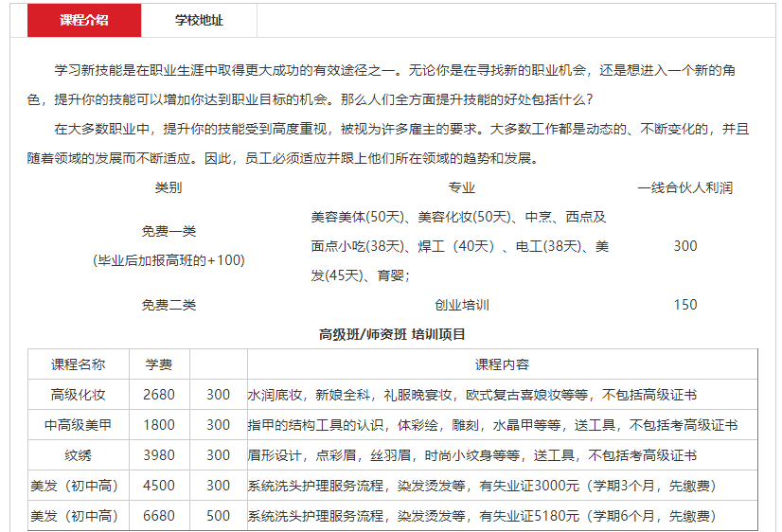
Task: Click the 面点小吃(38天) majors line
Action: coord(460,246)
